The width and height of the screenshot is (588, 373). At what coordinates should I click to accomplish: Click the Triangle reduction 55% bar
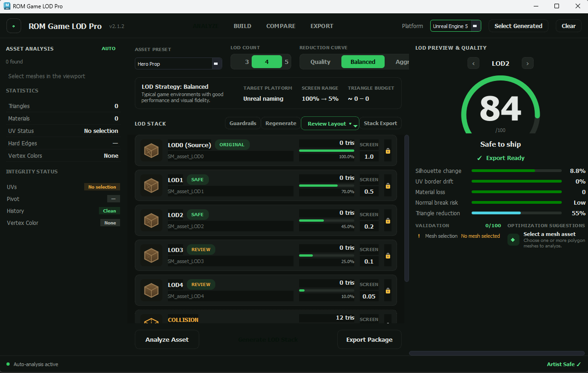point(517,213)
